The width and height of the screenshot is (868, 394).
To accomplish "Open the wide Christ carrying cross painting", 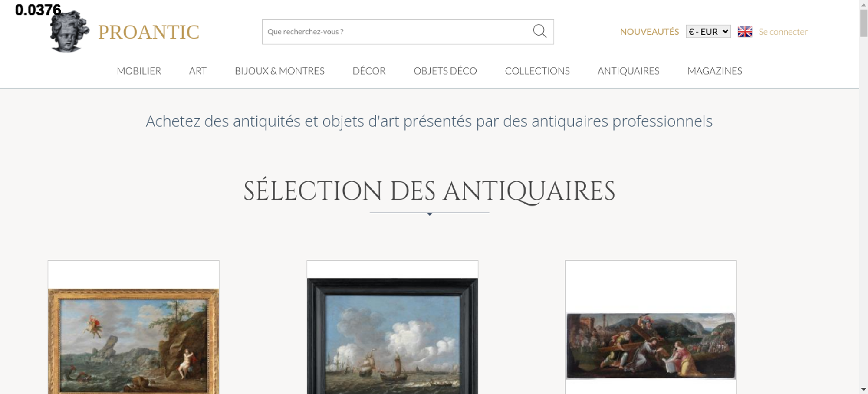I will 651,346.
